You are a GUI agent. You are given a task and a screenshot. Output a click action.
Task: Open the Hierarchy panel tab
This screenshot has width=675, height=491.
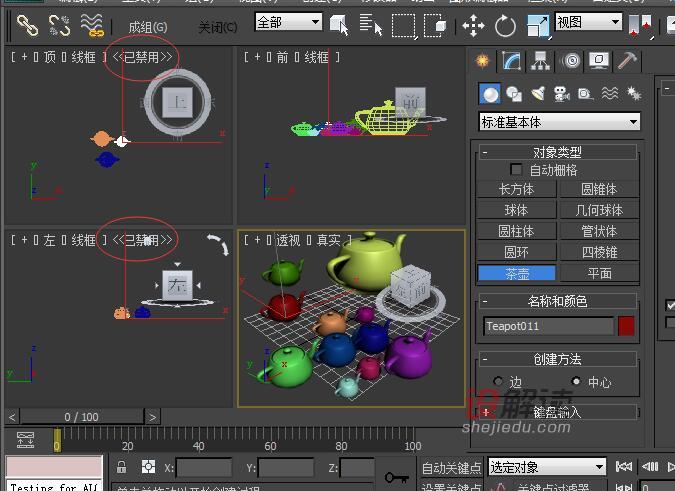tap(540, 61)
